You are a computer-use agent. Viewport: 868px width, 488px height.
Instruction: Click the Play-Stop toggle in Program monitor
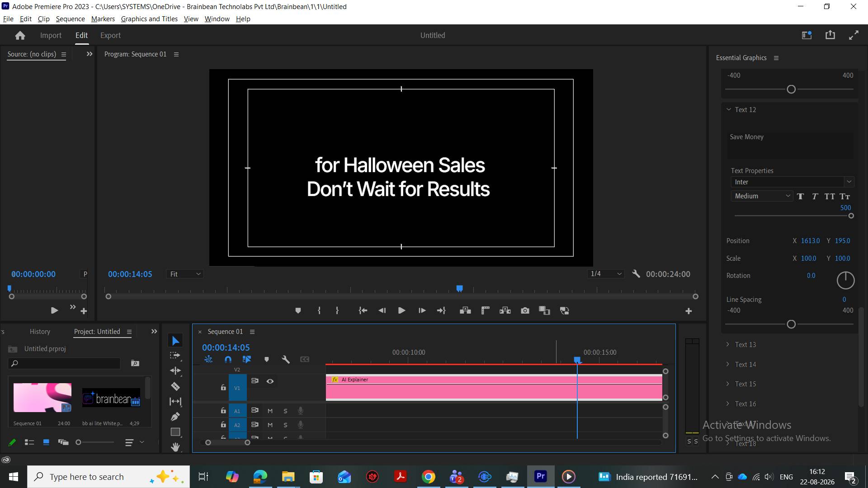(x=401, y=311)
